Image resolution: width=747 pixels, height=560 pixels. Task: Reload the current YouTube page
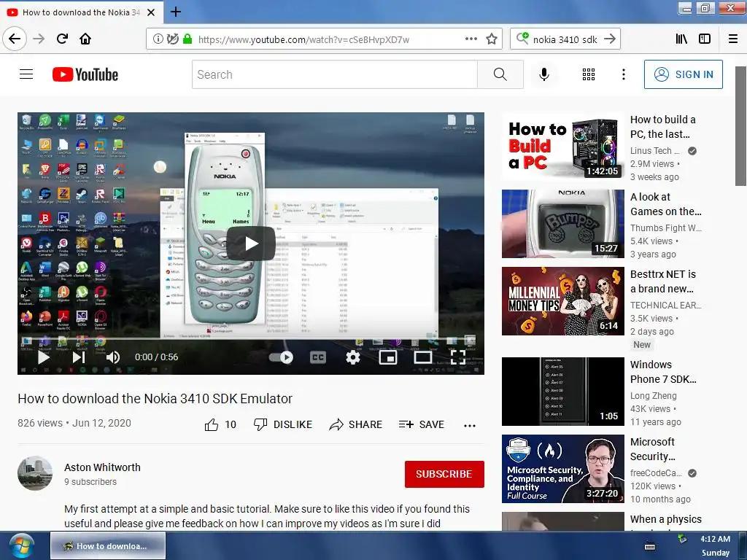[62, 39]
